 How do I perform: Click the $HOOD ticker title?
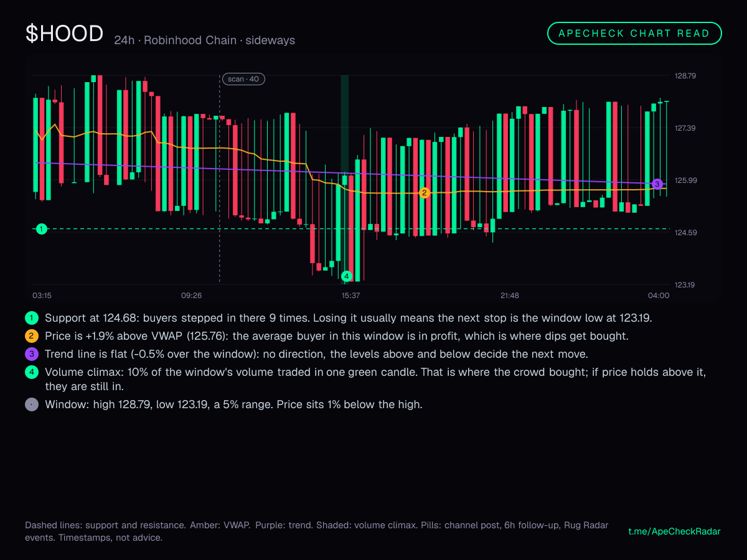pos(64,34)
